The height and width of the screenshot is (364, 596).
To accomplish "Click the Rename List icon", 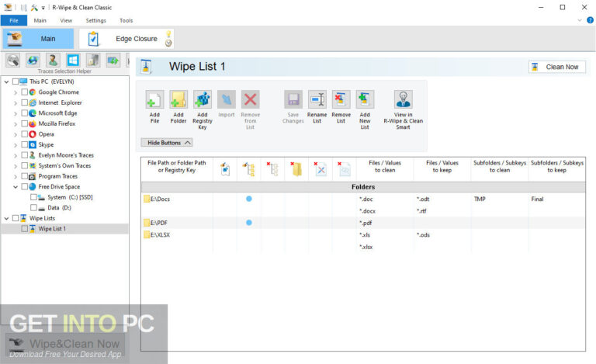I will pyautogui.click(x=317, y=99).
